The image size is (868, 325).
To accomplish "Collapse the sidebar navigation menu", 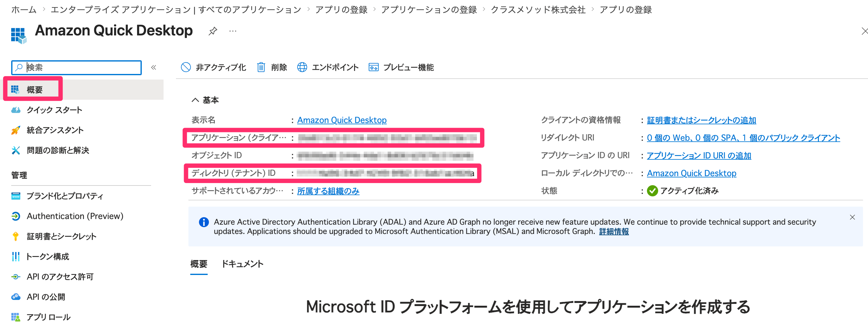I will [x=154, y=67].
